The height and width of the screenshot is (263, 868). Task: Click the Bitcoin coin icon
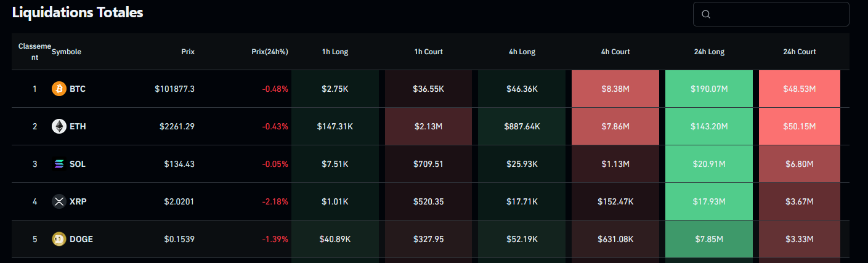click(x=59, y=89)
